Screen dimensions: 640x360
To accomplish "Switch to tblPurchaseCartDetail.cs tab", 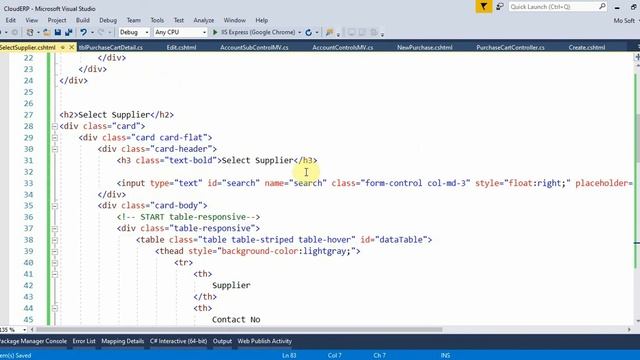I will 111,47.
